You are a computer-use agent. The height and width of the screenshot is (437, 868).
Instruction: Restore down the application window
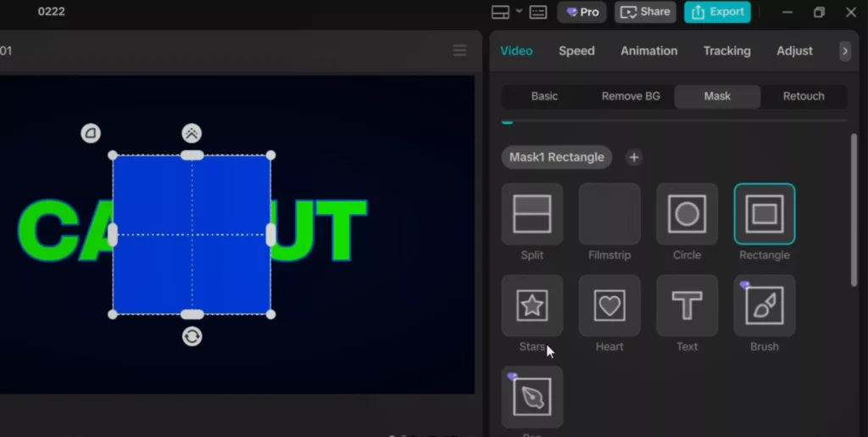(819, 12)
